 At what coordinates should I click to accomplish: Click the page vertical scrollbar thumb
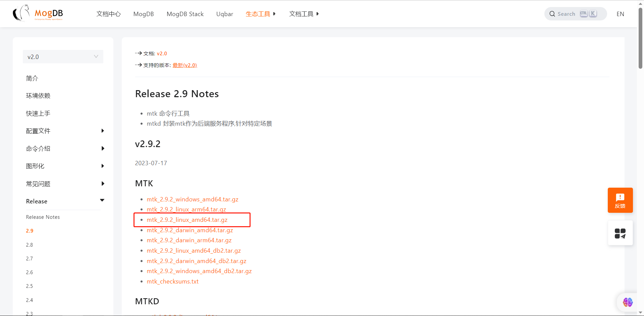click(x=640, y=38)
